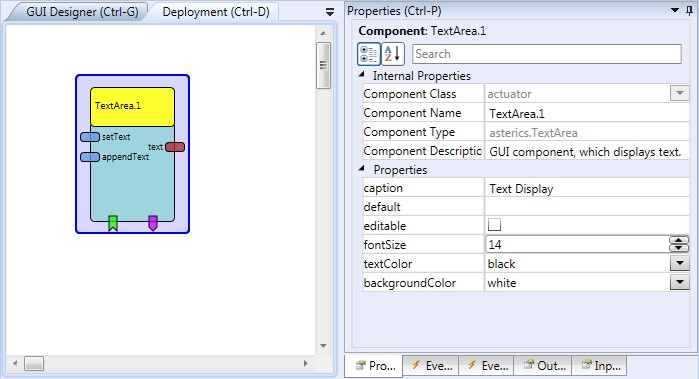This screenshot has height=379, width=699.
Task: Collapse the Properties section
Action: coord(362,169)
